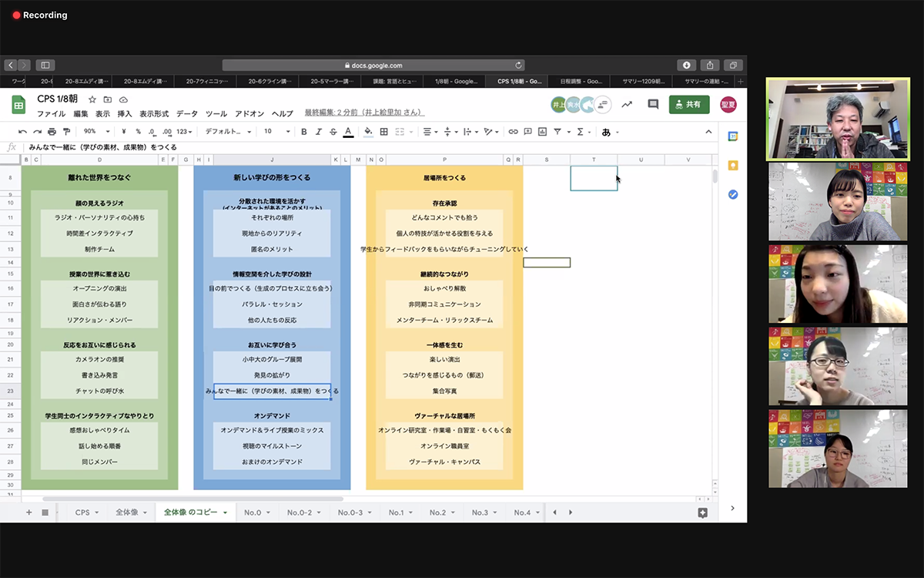Star the CPS 1/8朝 document

tap(92, 99)
